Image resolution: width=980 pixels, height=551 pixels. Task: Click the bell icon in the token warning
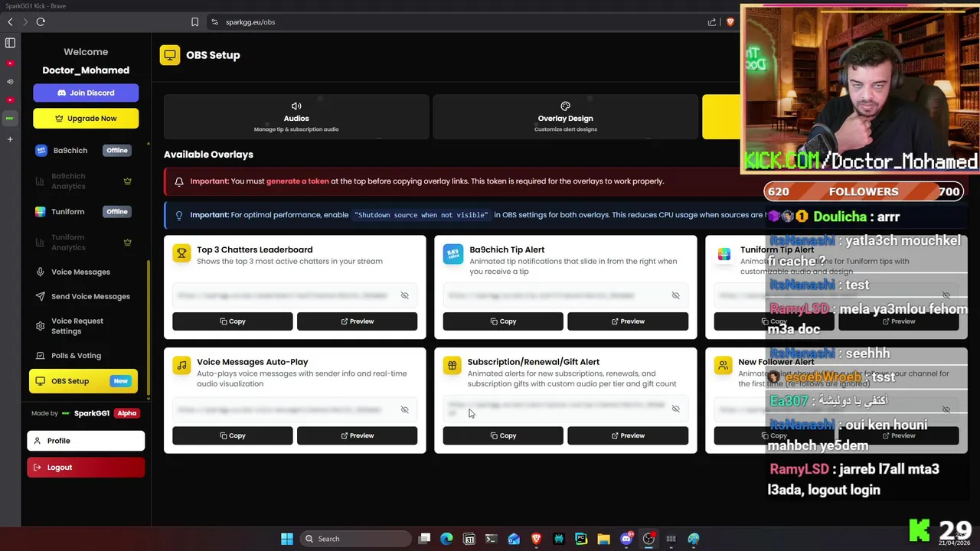[179, 181]
